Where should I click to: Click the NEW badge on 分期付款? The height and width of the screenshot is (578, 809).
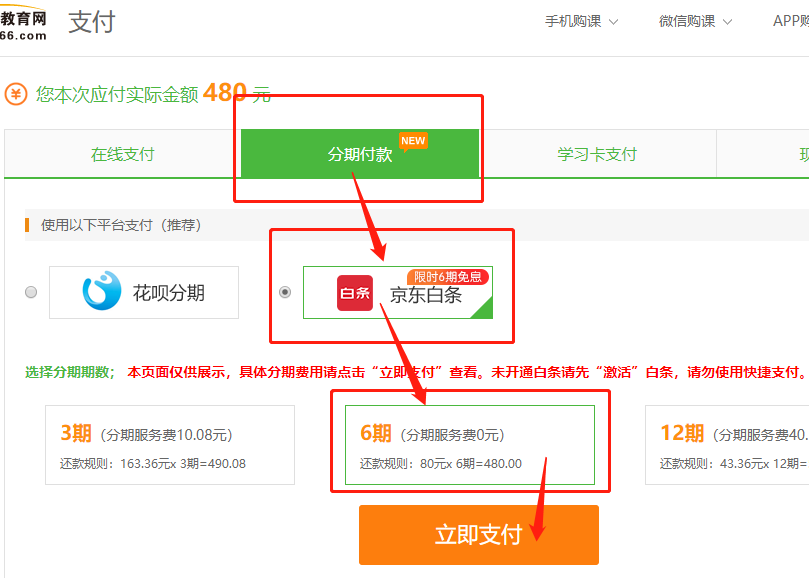point(413,141)
